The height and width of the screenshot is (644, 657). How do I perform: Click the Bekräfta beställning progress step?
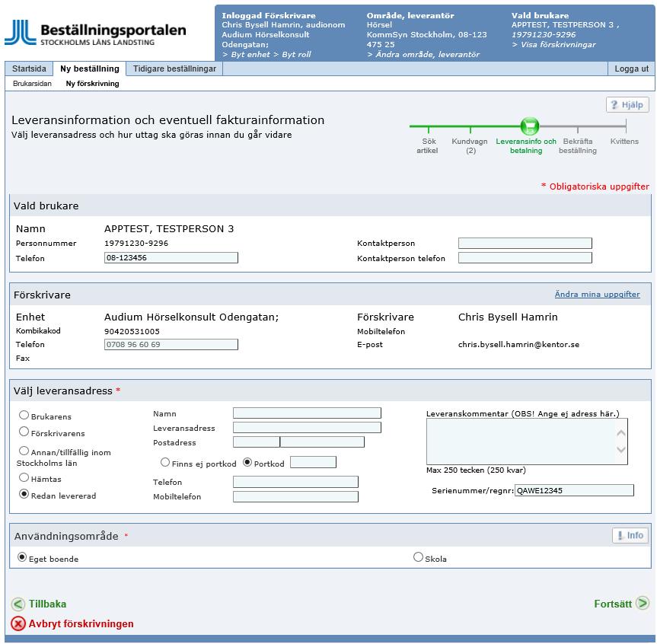[577, 146]
